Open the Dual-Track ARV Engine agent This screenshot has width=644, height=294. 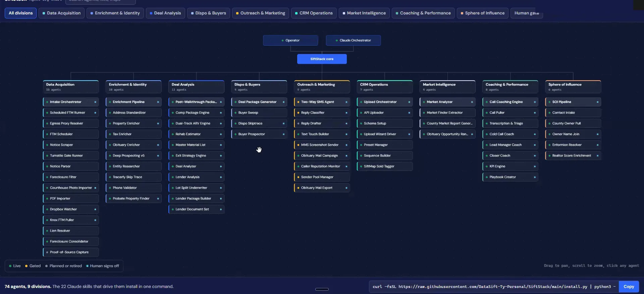pyautogui.click(x=197, y=124)
